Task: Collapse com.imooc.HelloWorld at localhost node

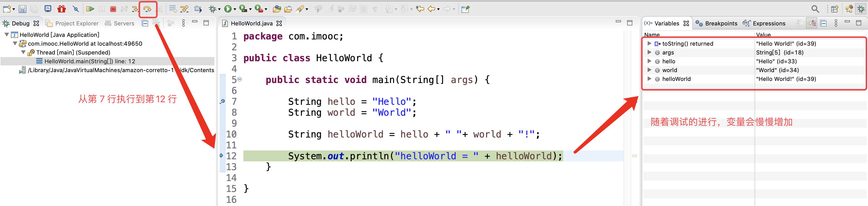Action: 15,44
